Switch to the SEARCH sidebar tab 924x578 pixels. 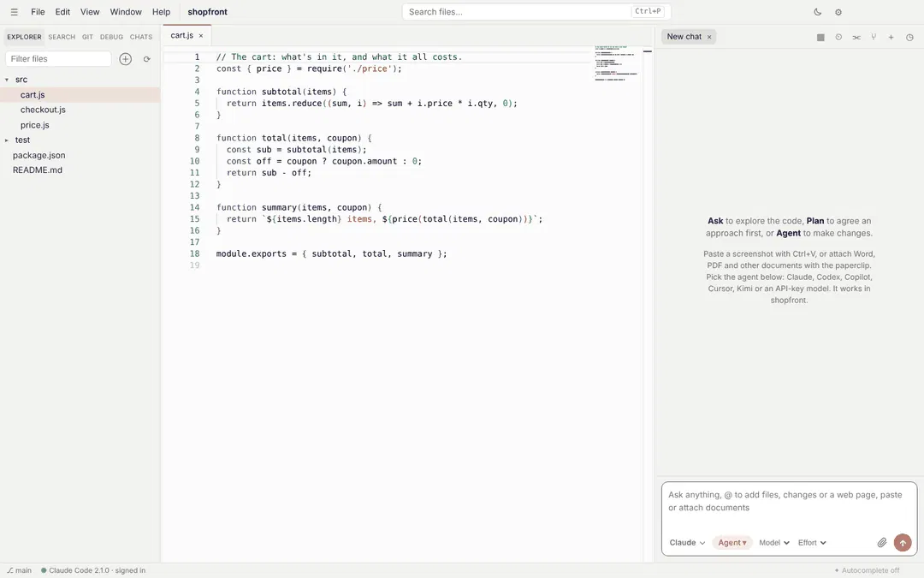(62, 37)
